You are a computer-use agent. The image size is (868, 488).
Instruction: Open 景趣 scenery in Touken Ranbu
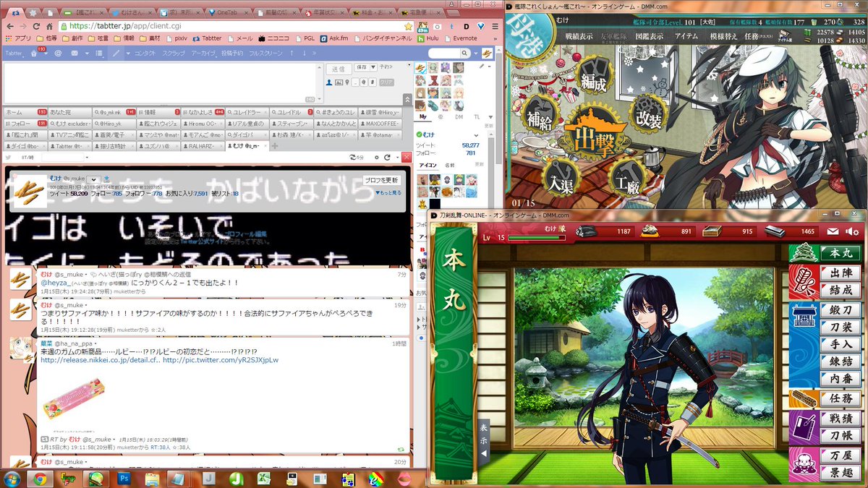click(842, 473)
